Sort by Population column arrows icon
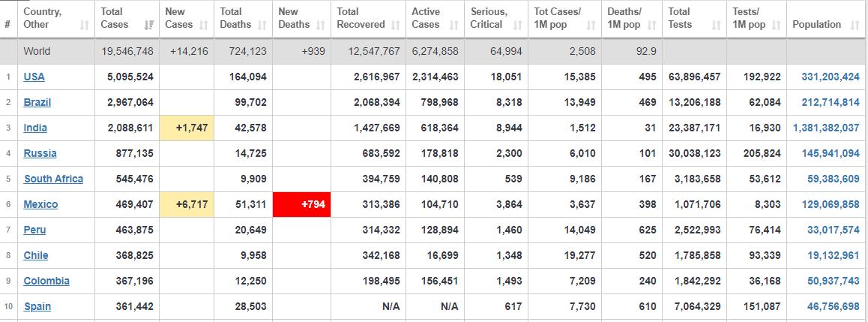Image resolution: width=868 pixels, height=322 pixels. click(852, 25)
